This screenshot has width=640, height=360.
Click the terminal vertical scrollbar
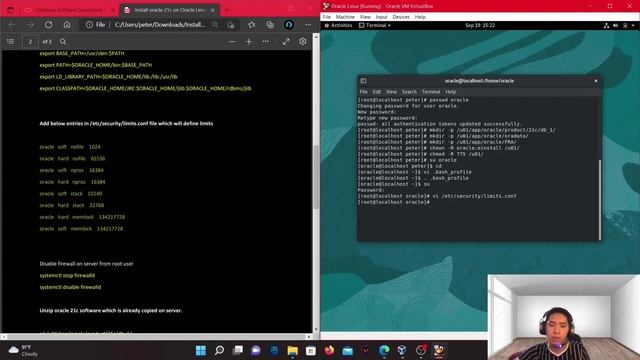(600, 199)
